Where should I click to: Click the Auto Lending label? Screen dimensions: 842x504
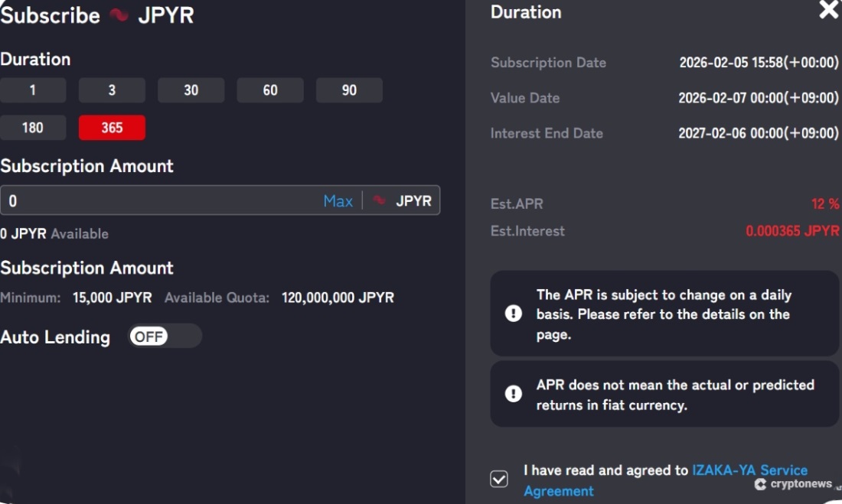click(x=55, y=337)
